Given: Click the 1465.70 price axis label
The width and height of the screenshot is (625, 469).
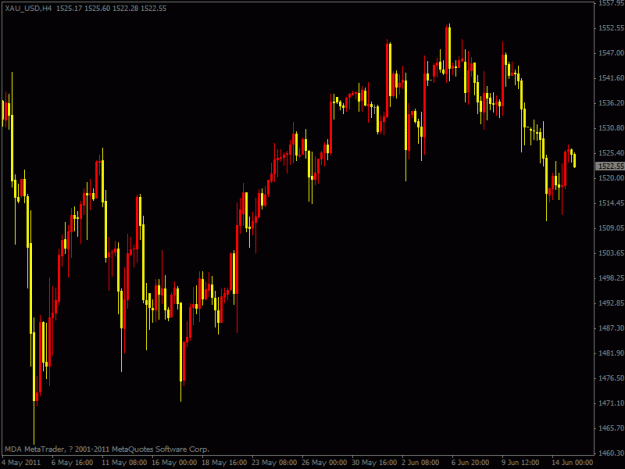Looking at the screenshot, I should (x=611, y=428).
